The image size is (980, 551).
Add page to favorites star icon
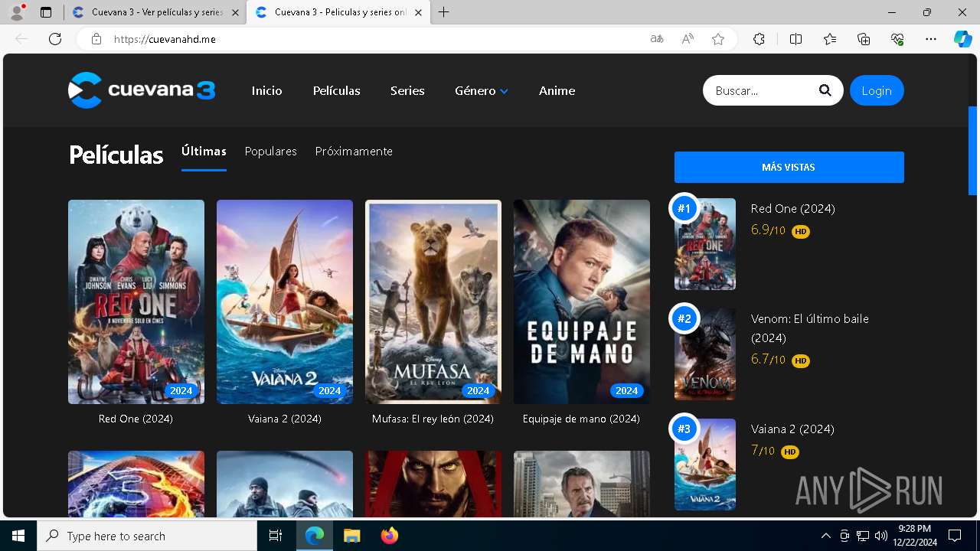718,39
